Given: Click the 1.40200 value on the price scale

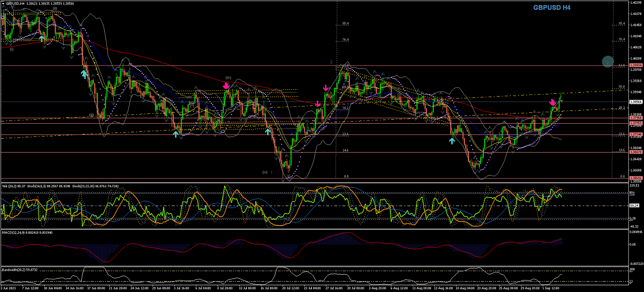Looking at the screenshot, I should [636, 58].
